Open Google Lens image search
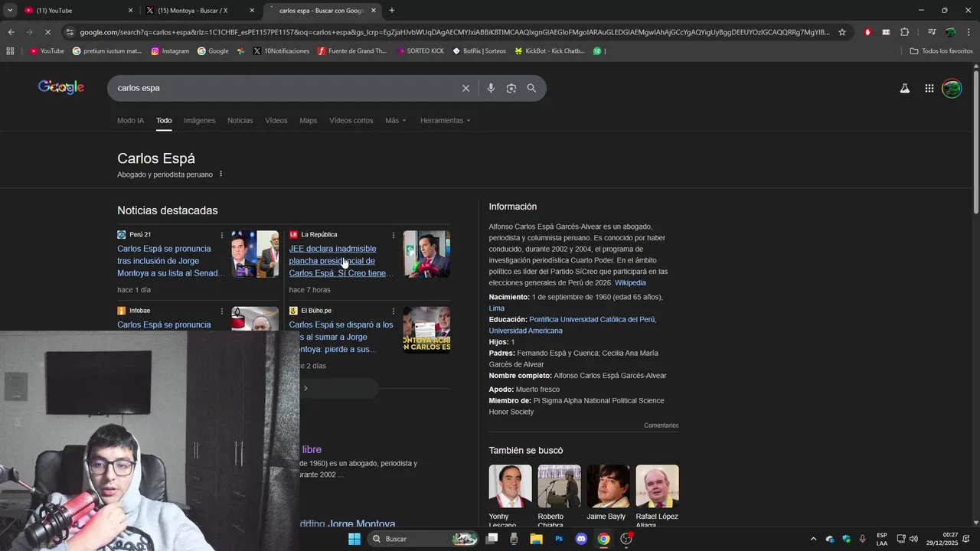Image resolution: width=980 pixels, height=551 pixels. (x=511, y=88)
